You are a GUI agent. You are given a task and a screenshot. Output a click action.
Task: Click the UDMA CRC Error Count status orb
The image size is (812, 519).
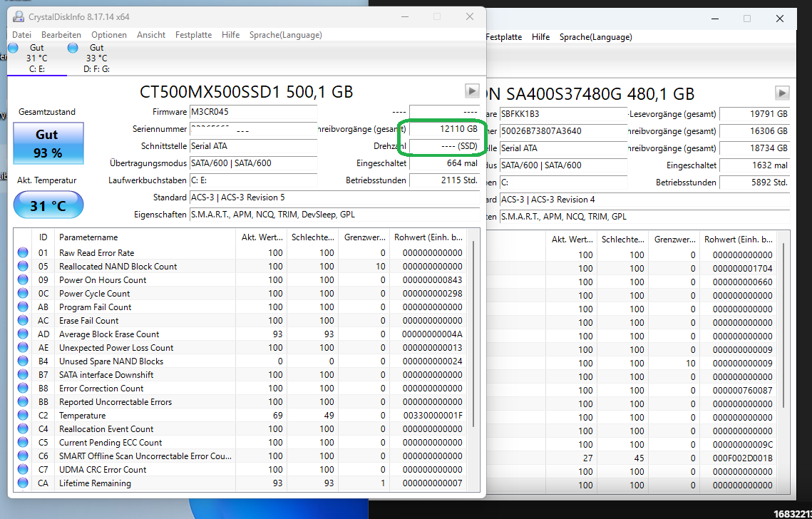point(23,469)
